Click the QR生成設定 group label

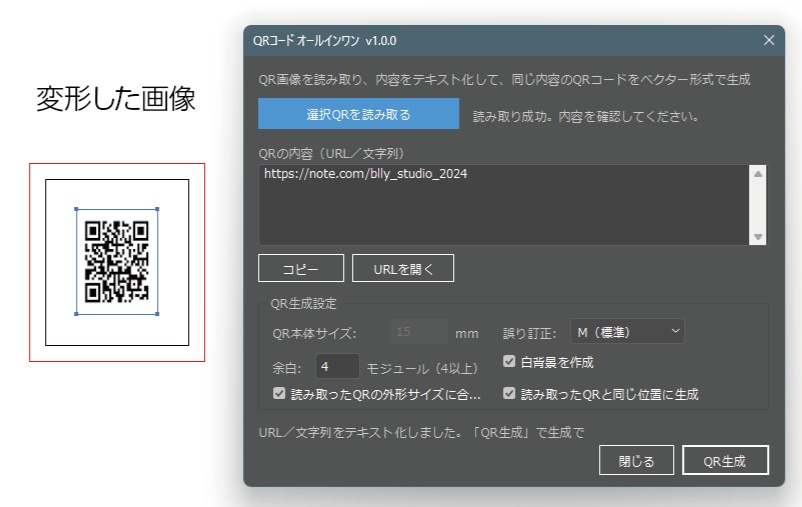(x=303, y=303)
